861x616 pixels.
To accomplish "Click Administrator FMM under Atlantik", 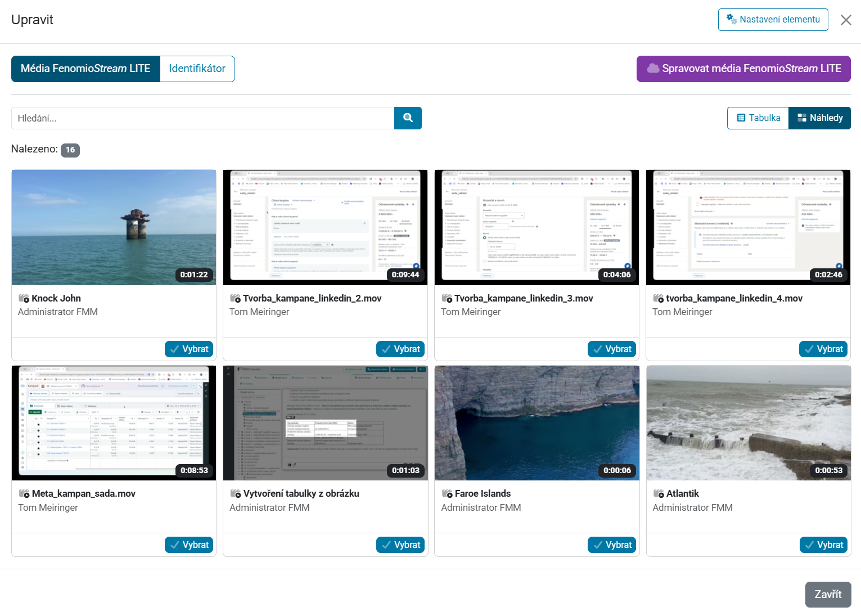I will tap(692, 507).
